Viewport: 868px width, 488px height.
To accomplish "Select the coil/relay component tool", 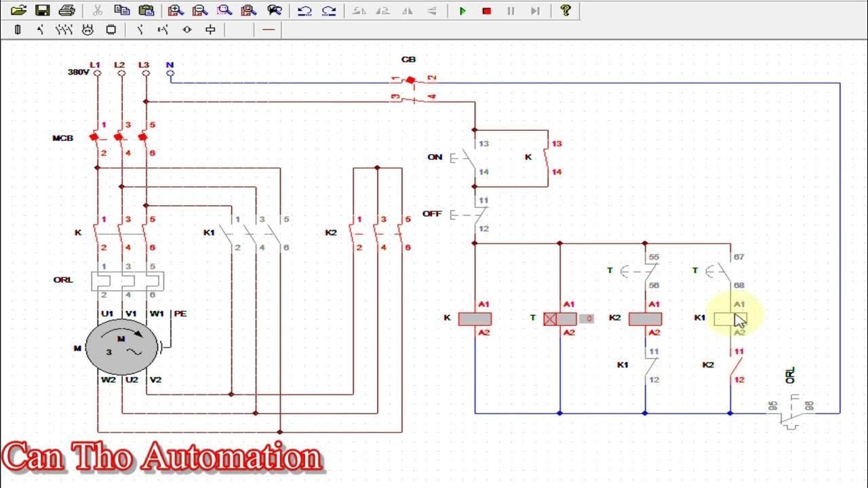I will 111,30.
